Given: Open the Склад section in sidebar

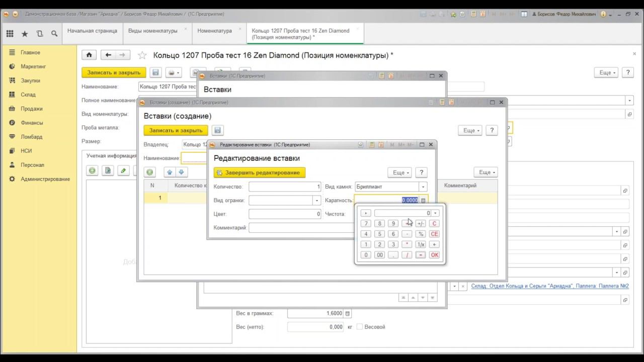Looking at the screenshot, I should click(x=28, y=95).
